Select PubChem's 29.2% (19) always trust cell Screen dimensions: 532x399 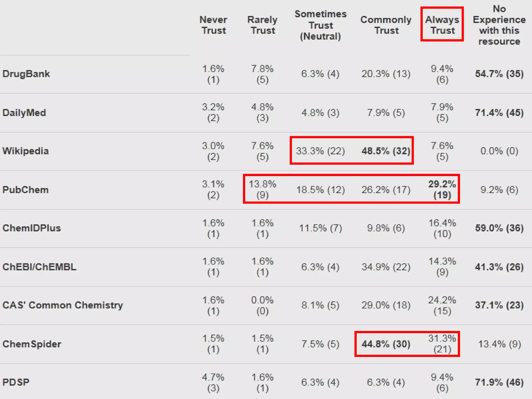[442, 189]
